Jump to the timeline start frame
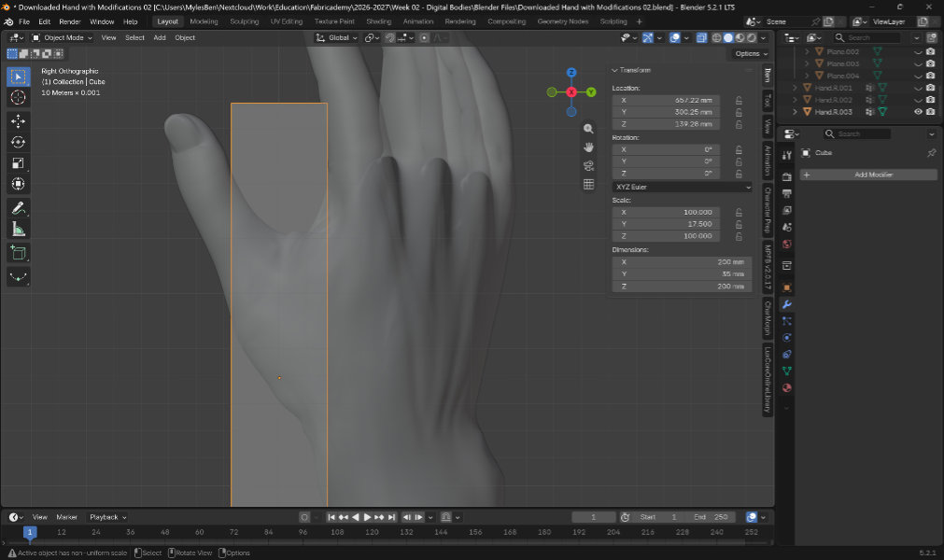Viewport: 944px width, 560px height. 331,517
